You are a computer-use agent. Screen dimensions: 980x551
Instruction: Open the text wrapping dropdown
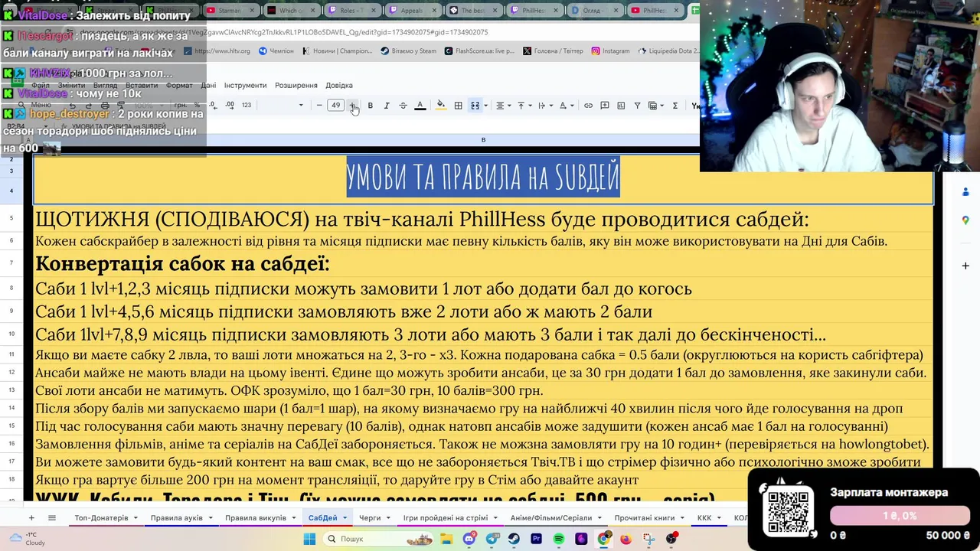[x=544, y=106]
